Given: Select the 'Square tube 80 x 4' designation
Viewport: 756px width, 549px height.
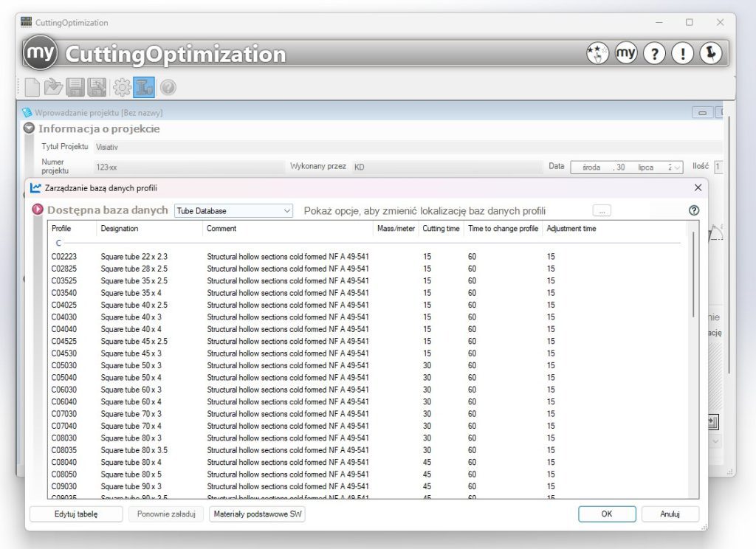Looking at the screenshot, I should tap(131, 462).
